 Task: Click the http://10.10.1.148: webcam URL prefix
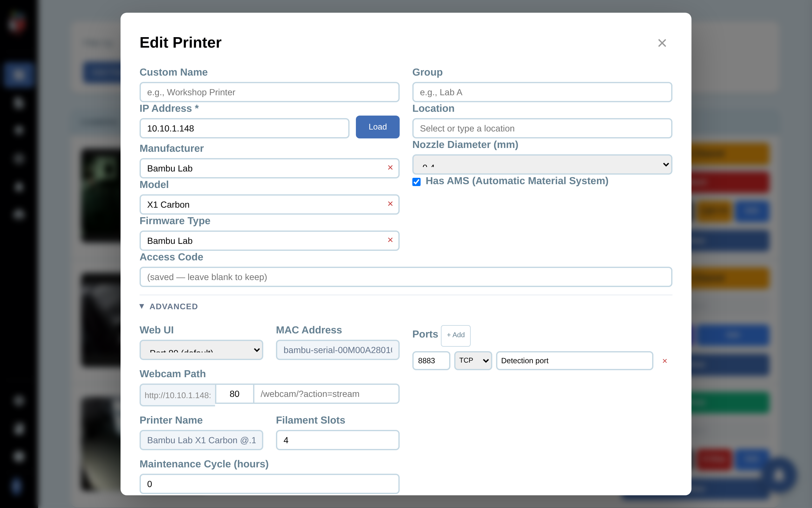178,395
